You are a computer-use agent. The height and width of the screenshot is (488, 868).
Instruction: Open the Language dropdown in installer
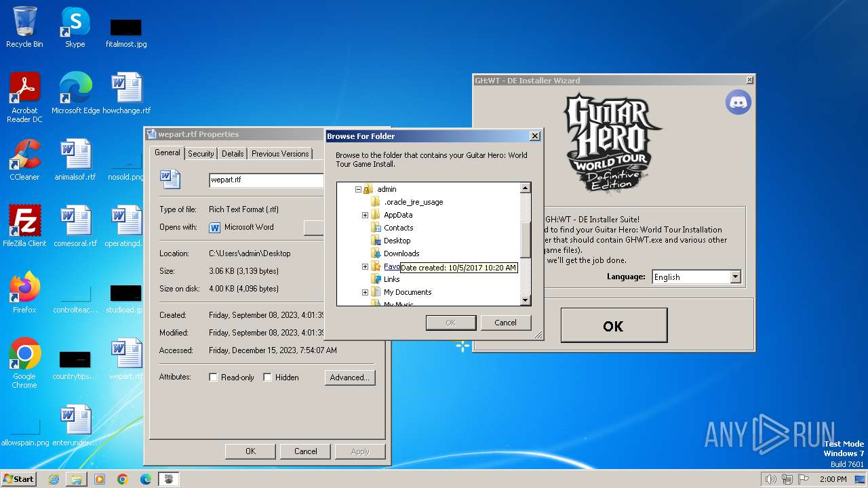(735, 277)
